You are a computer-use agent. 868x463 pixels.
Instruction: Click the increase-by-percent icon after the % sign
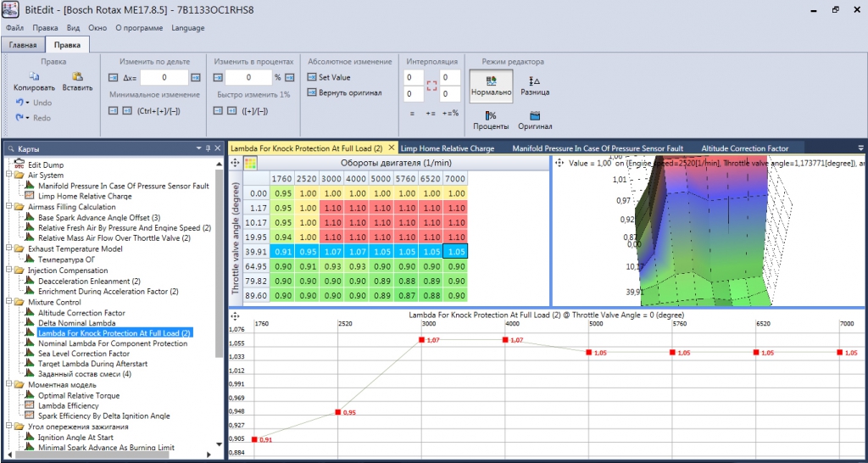(290, 77)
